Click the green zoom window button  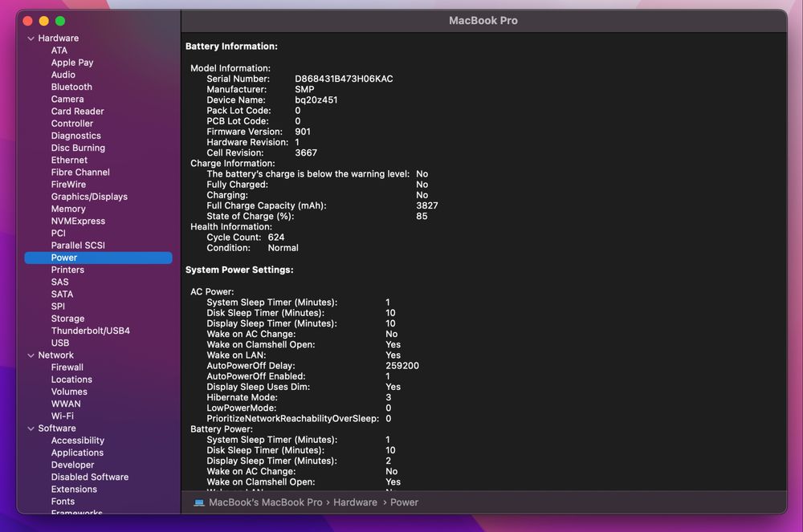(60, 21)
